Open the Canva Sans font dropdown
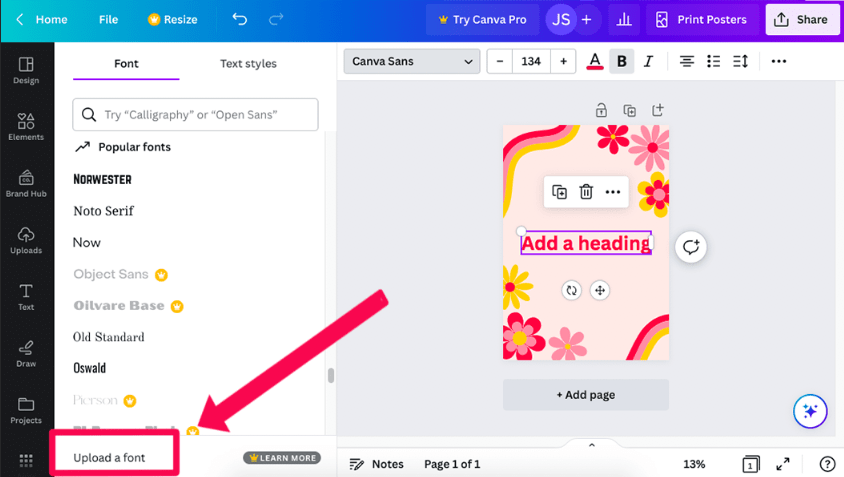The height and width of the screenshot is (477, 844). pos(412,62)
